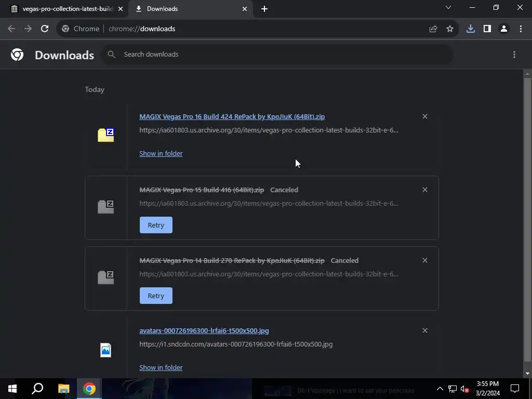The width and height of the screenshot is (532, 399).
Task: Open the notification center icon
Action: tap(515, 389)
